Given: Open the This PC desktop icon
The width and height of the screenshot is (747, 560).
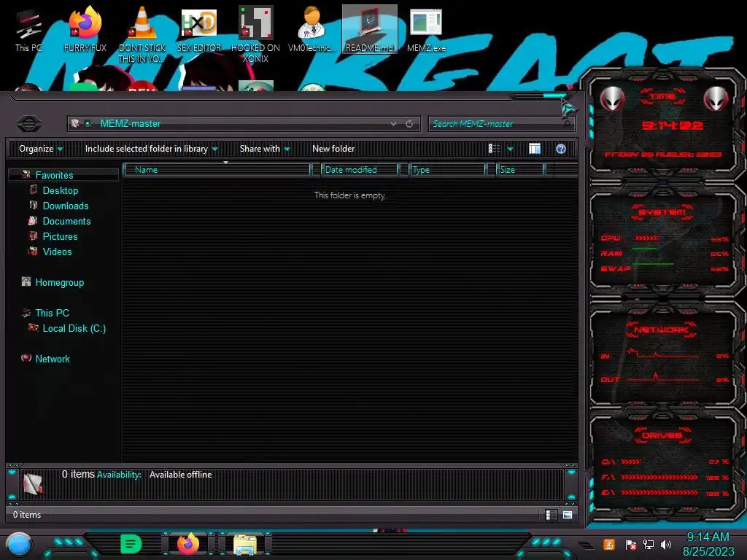Looking at the screenshot, I should pyautogui.click(x=28, y=31).
